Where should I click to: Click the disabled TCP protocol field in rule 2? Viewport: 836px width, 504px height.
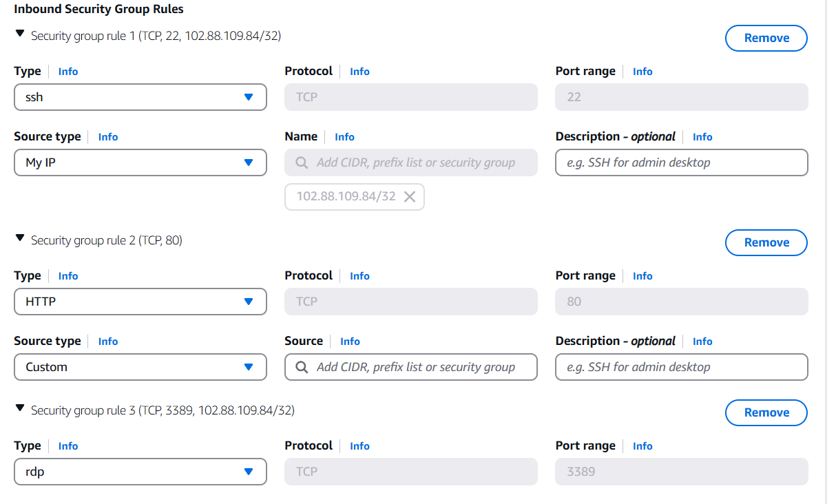point(411,302)
